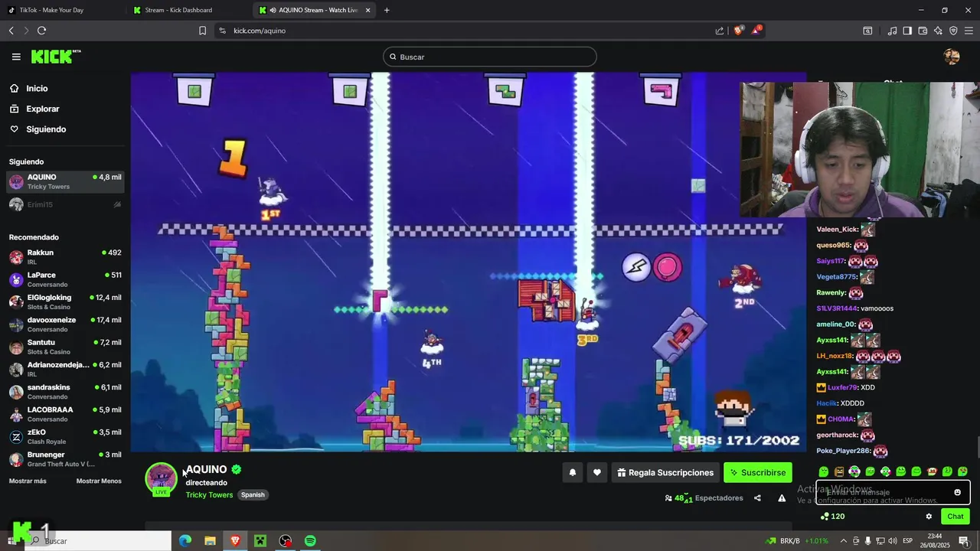
Task: Bookmark this page icon in address bar
Action: click(x=202, y=31)
